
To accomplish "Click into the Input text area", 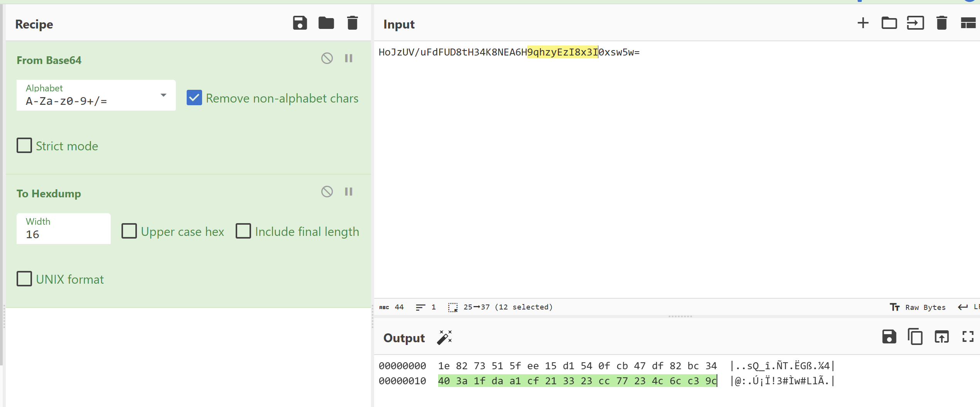I will tap(677, 170).
